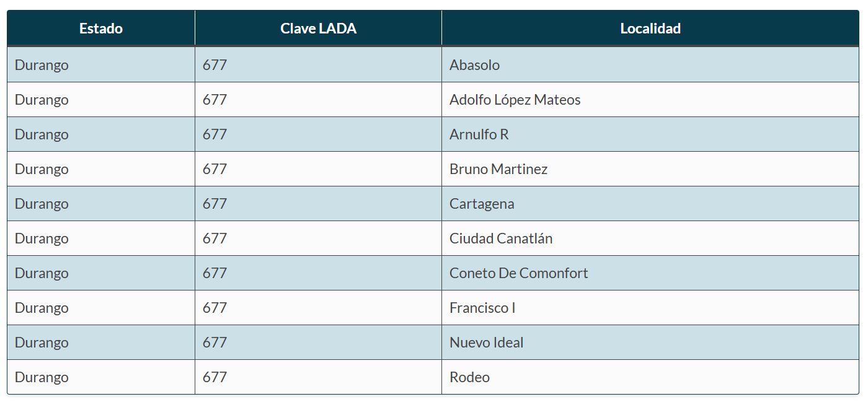Click the Cartagena locality cell
This screenshot has height=402, width=868.
pyautogui.click(x=482, y=204)
